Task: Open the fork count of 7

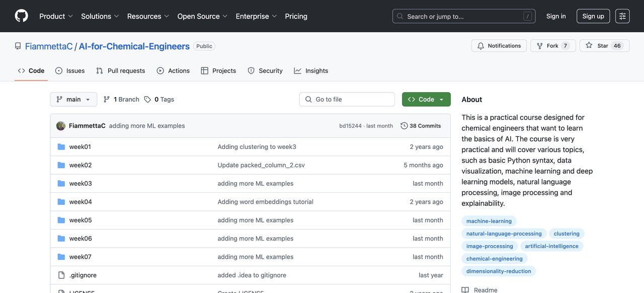Action: [566, 46]
